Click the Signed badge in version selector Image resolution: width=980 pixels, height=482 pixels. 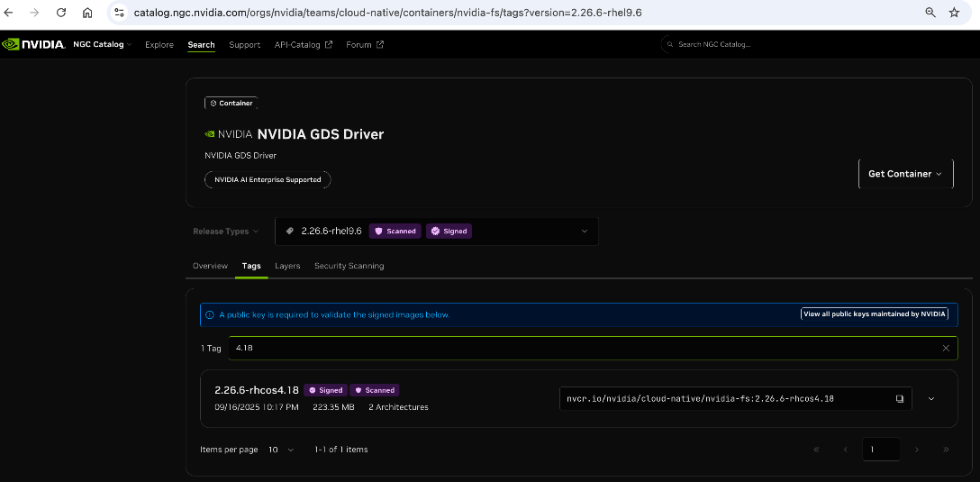tap(449, 231)
